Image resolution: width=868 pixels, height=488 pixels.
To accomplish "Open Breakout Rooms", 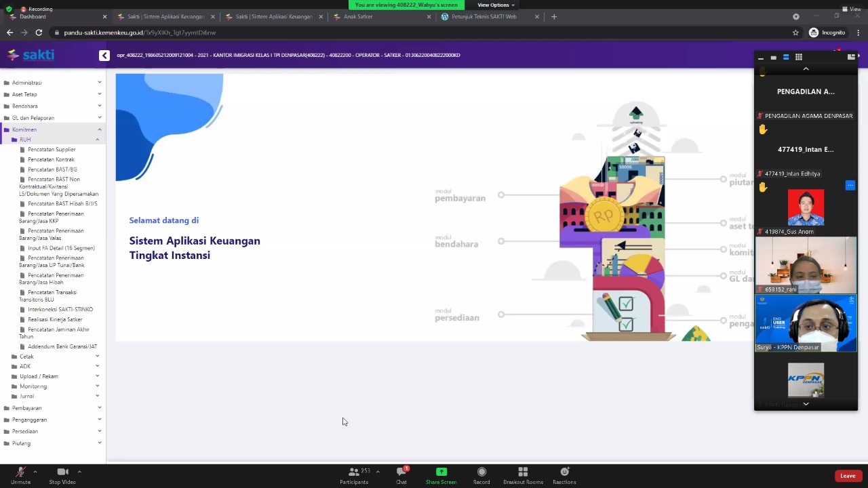I will pos(523,472).
